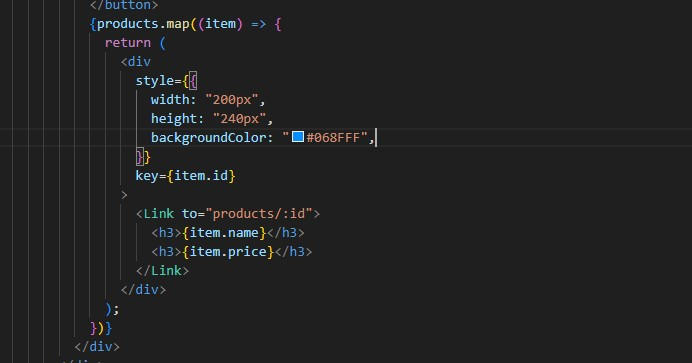The height and width of the screenshot is (363, 692).
Task: Click the item.price expression in h3
Action: click(x=228, y=252)
